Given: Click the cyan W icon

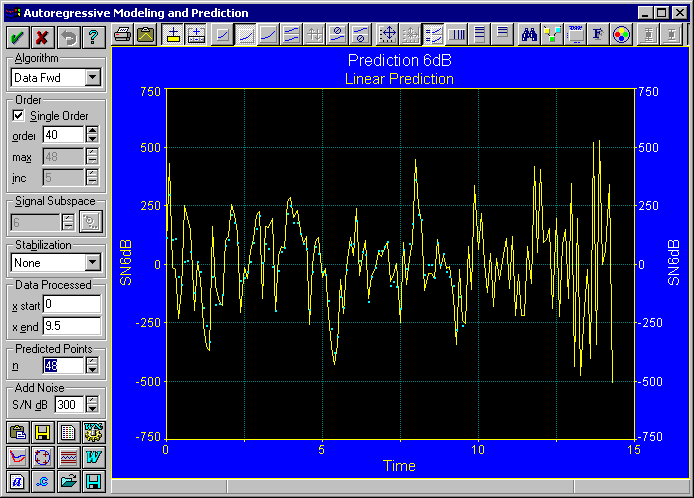Looking at the screenshot, I should (93, 457).
